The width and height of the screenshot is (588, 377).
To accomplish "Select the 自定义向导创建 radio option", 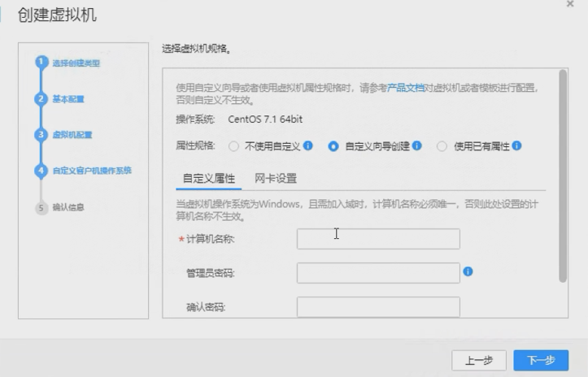I will 333,147.
